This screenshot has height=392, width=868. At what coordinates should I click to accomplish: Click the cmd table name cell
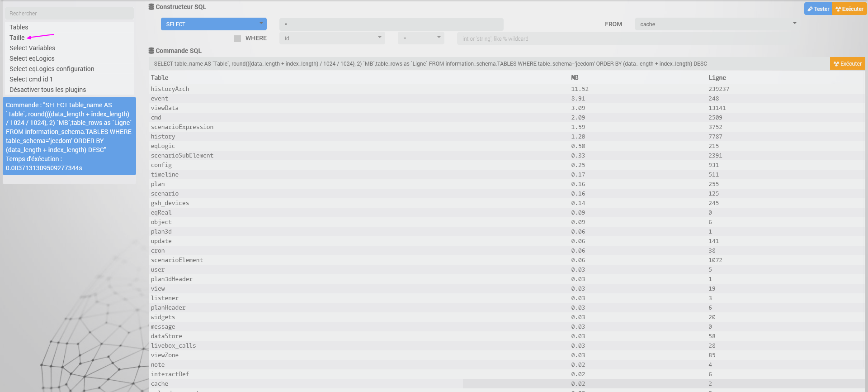(x=156, y=118)
